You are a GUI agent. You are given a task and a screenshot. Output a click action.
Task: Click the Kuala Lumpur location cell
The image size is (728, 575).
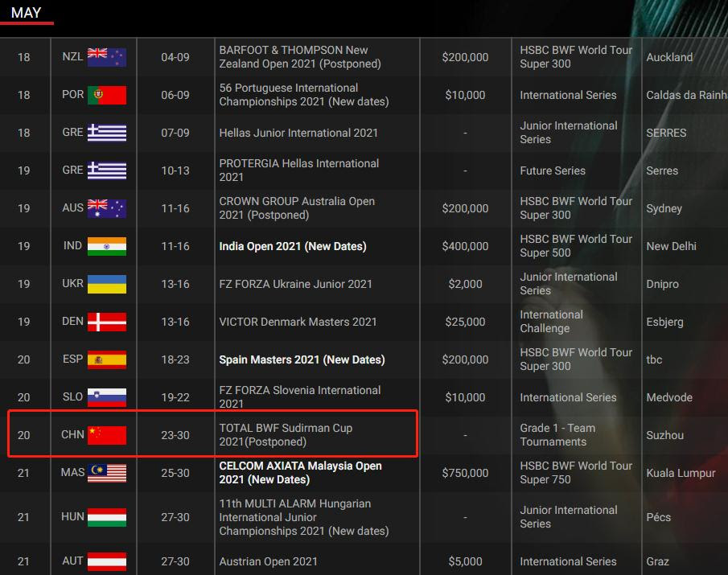tap(681, 474)
